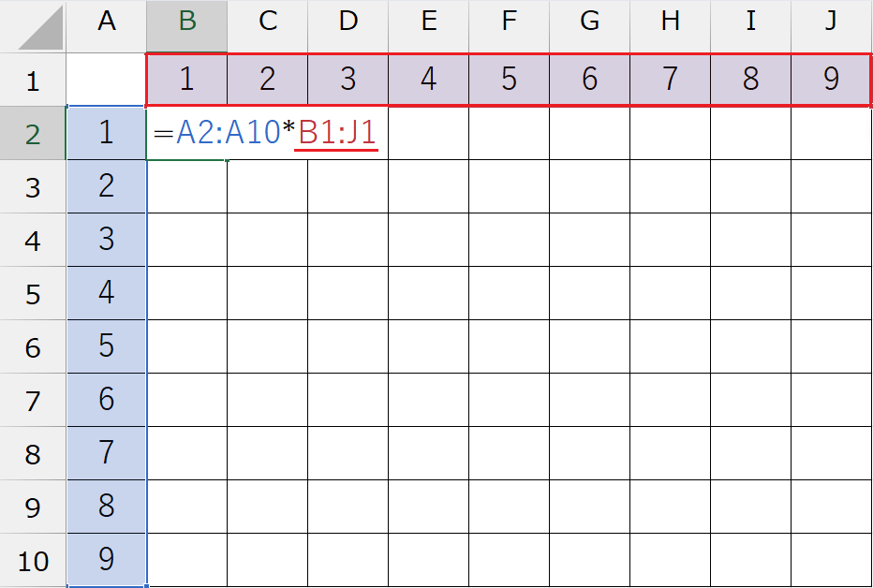Click empty cell J10 in the grid
Image resolution: width=873 pixels, height=588 pixels.
tap(831, 560)
